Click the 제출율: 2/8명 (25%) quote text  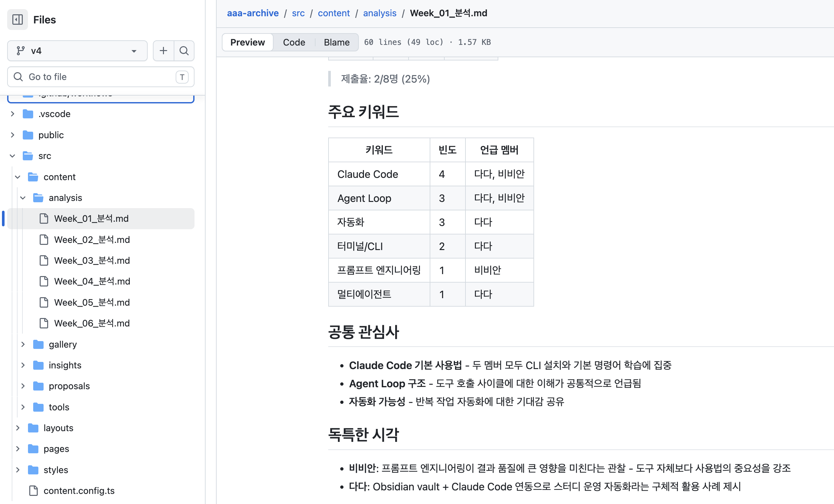click(x=385, y=79)
